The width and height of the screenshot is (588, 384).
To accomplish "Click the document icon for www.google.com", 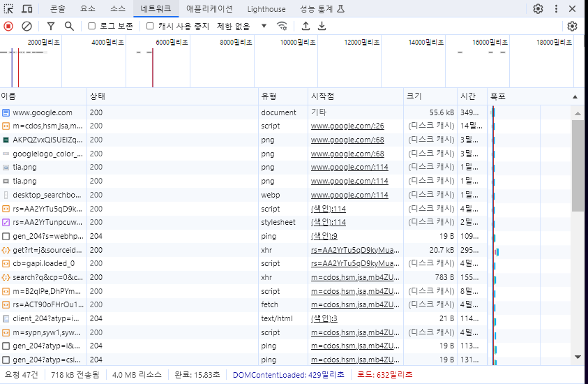I will tap(6, 112).
